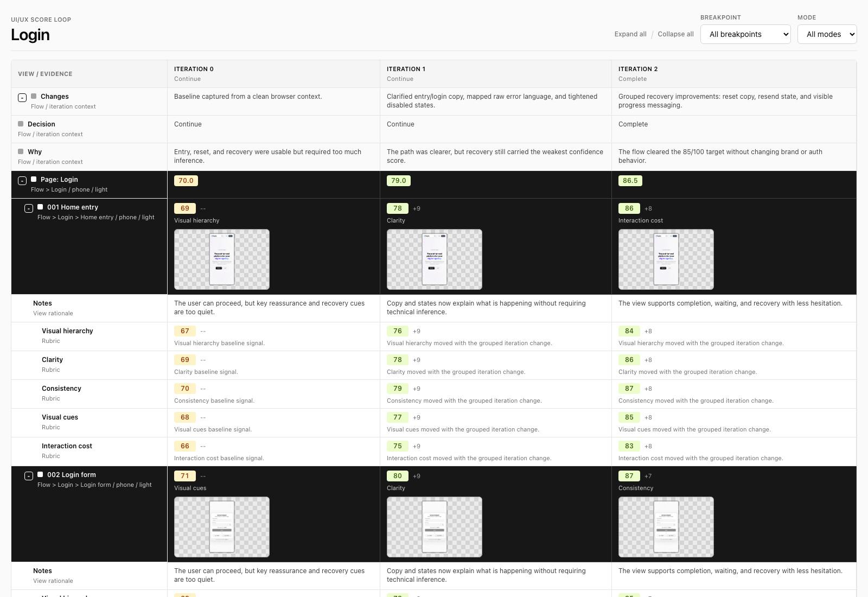The width and height of the screenshot is (868, 597).
Task: Click the Notes row label under Login form
Action: (42, 571)
